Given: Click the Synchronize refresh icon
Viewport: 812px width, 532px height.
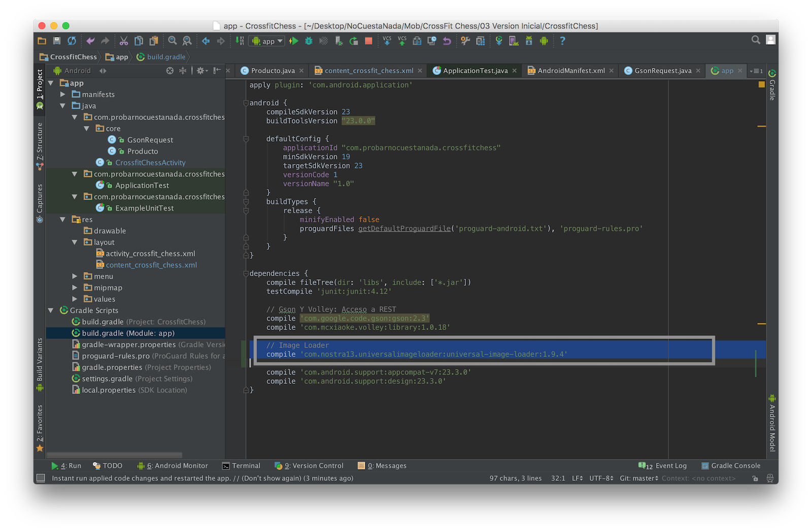Looking at the screenshot, I should click(72, 41).
